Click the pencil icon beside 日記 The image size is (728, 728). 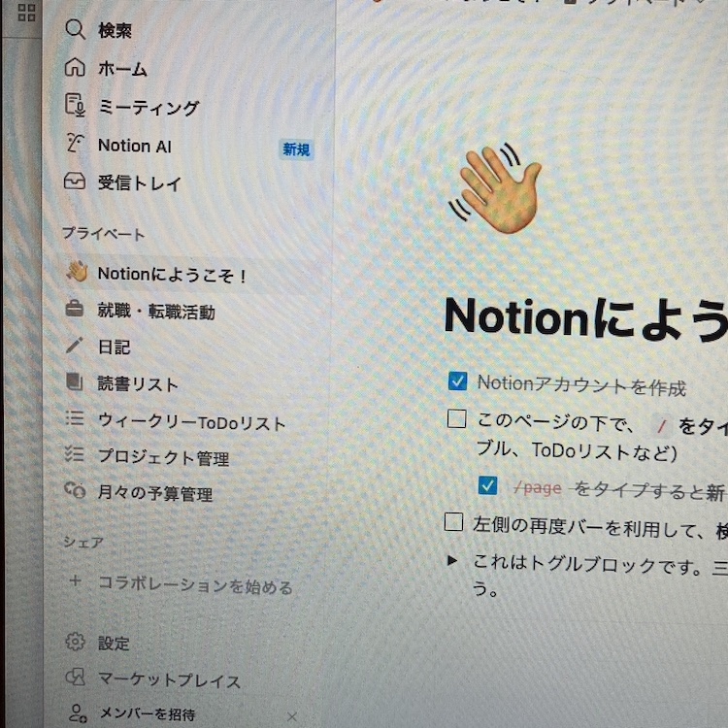click(x=75, y=346)
